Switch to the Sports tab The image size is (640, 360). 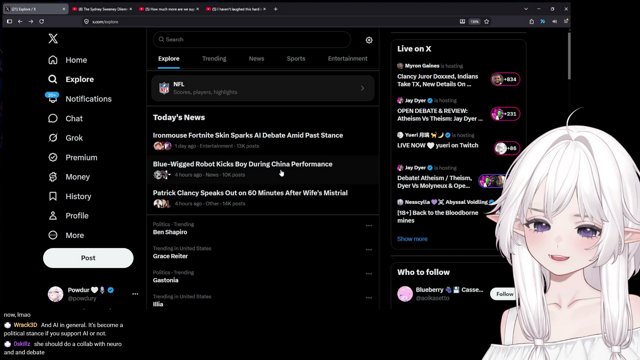[x=296, y=59]
